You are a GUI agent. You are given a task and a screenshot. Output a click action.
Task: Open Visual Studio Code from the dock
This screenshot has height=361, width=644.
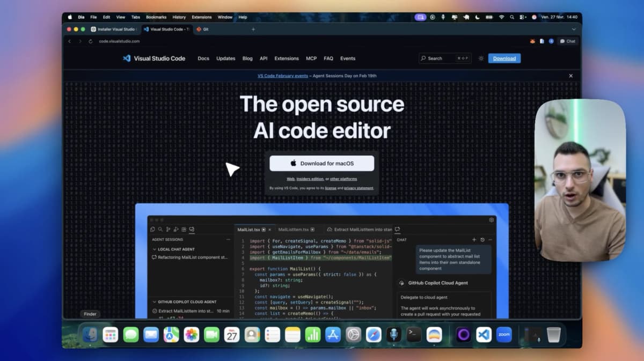tap(484, 335)
